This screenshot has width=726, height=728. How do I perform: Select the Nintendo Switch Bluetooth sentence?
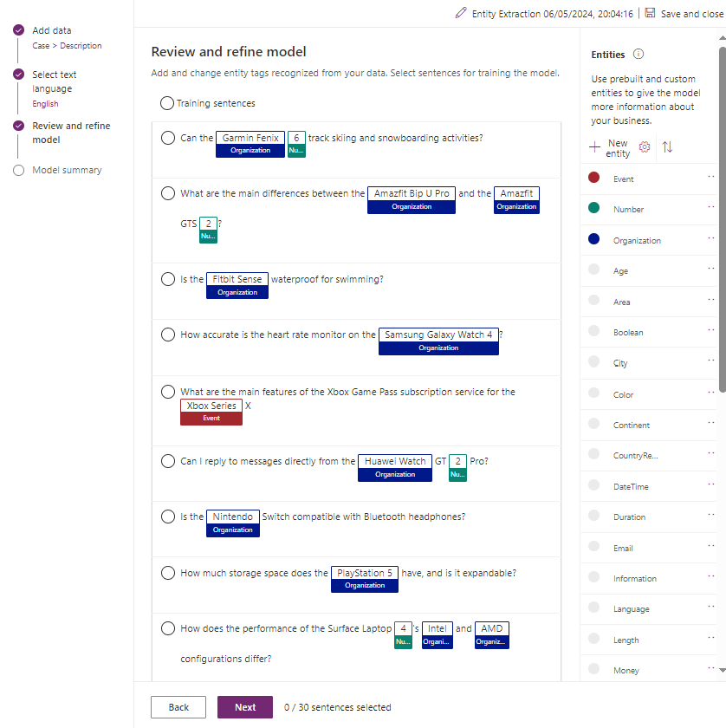(168, 517)
